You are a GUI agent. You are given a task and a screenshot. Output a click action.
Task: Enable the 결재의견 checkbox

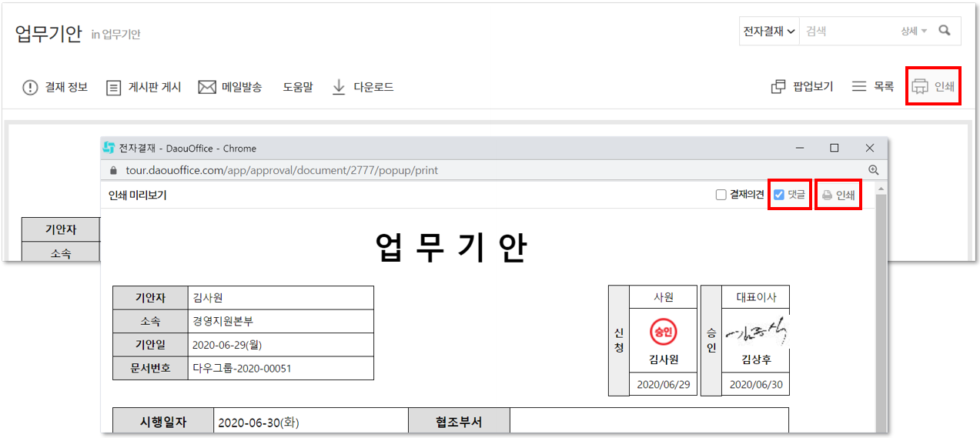coord(721,195)
